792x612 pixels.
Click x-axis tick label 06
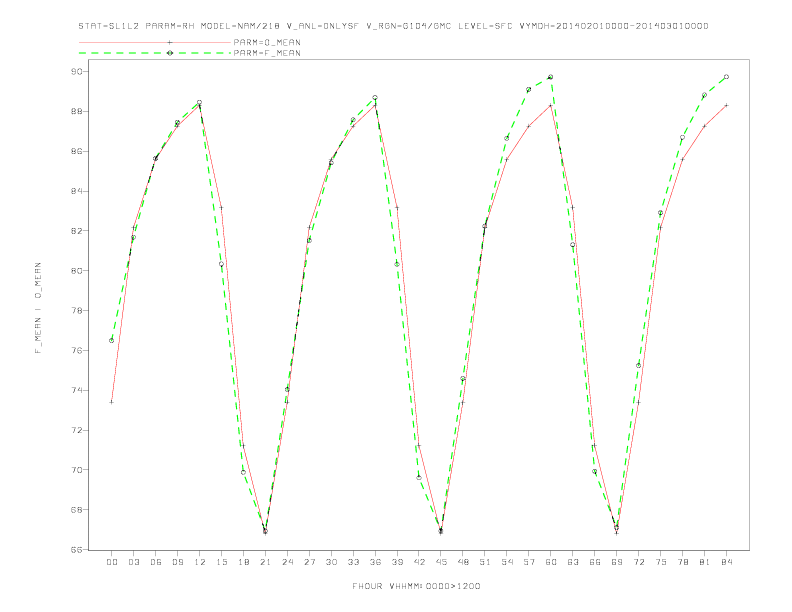pos(156,562)
